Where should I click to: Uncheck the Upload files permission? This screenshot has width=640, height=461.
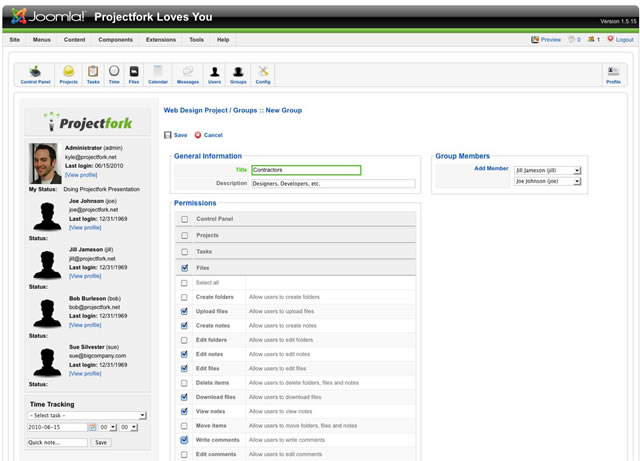pyautogui.click(x=184, y=311)
